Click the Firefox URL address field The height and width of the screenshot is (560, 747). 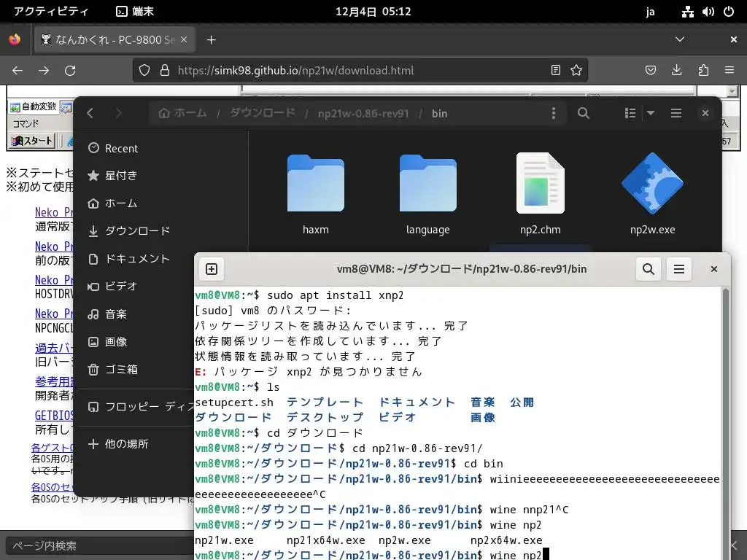click(x=360, y=71)
